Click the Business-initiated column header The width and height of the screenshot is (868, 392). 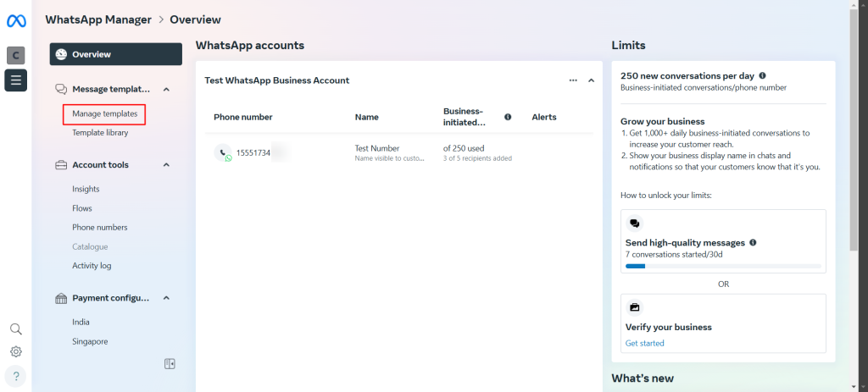pos(465,117)
